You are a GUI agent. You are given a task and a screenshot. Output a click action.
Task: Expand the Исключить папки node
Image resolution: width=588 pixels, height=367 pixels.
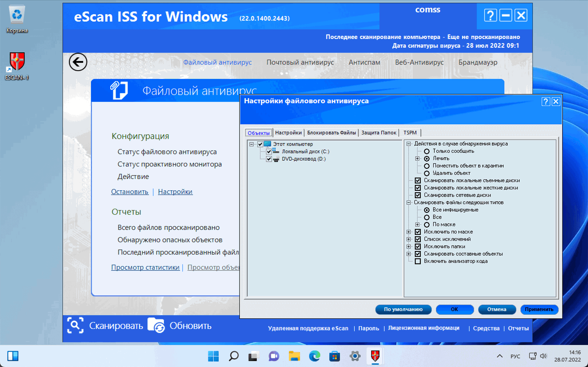(409, 246)
